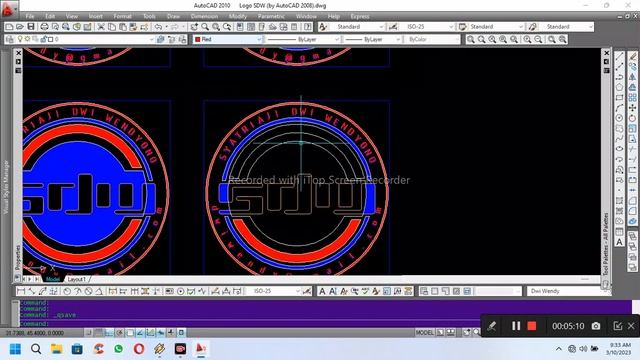Viewport: 640px width, 360px height.
Task: Click the Table Style icon
Action: [462, 27]
